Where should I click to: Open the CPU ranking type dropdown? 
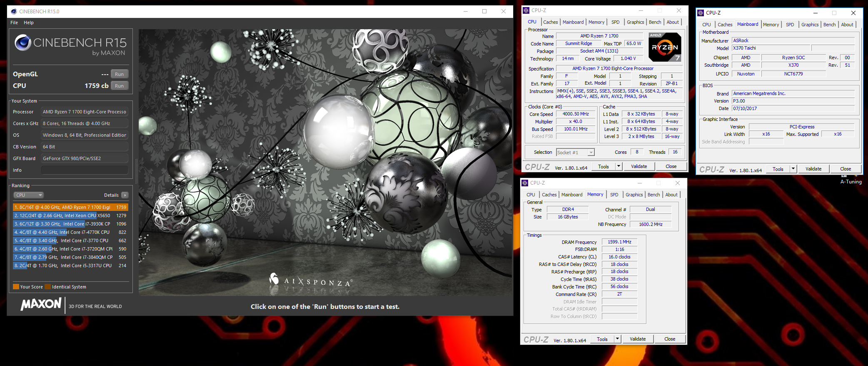coord(28,195)
